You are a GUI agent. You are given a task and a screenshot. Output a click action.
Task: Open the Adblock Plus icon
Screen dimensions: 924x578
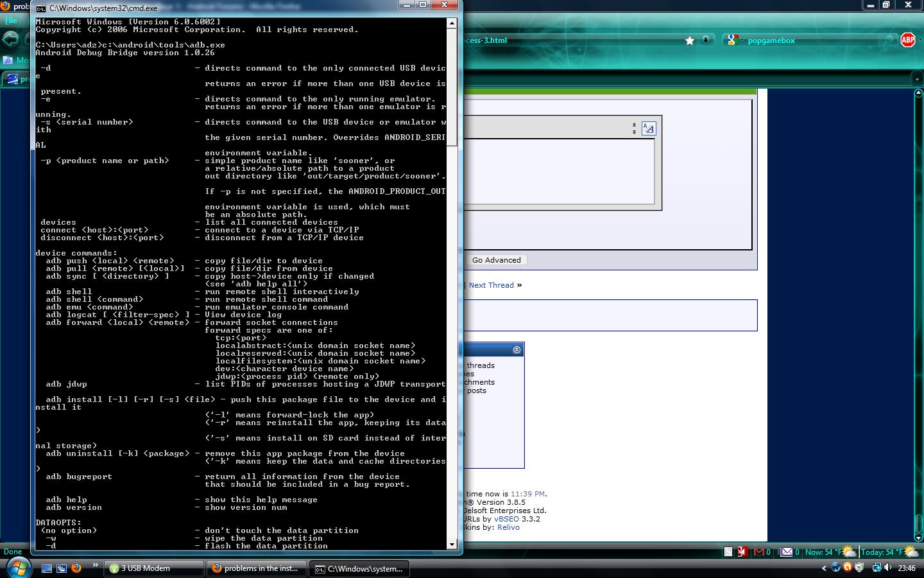click(907, 40)
